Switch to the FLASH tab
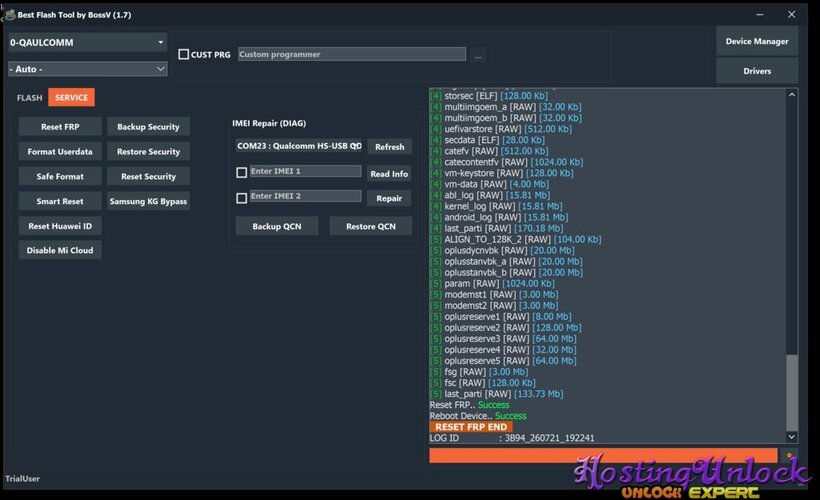This screenshot has height=500, width=820. [x=29, y=98]
